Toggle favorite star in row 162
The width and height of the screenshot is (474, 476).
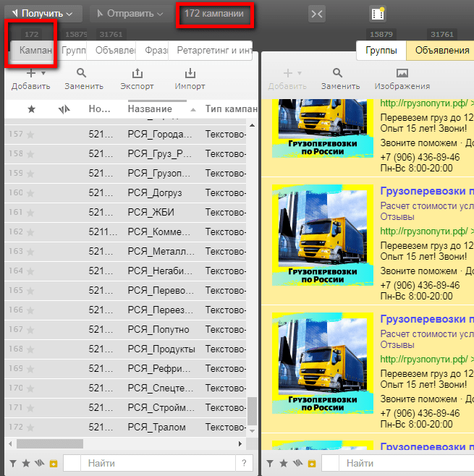pyautogui.click(x=30, y=232)
